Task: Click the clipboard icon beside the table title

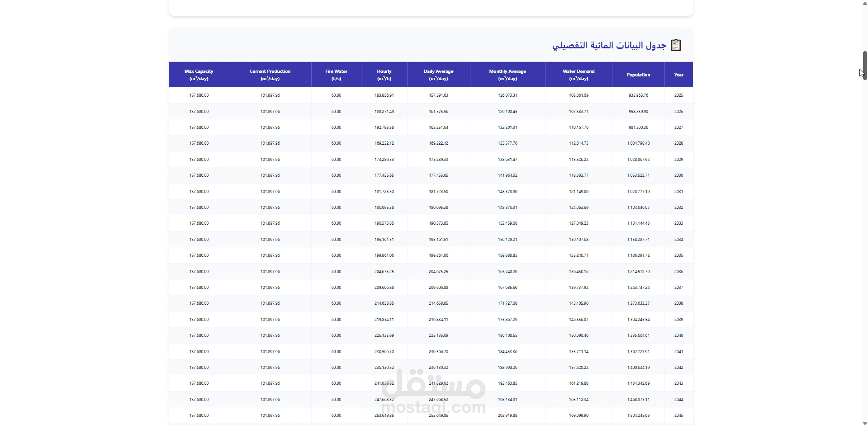Action: pos(676,45)
